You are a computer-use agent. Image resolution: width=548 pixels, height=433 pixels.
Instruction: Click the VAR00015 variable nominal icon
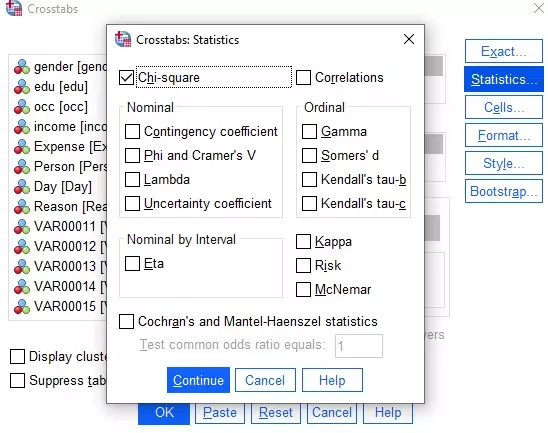point(22,306)
